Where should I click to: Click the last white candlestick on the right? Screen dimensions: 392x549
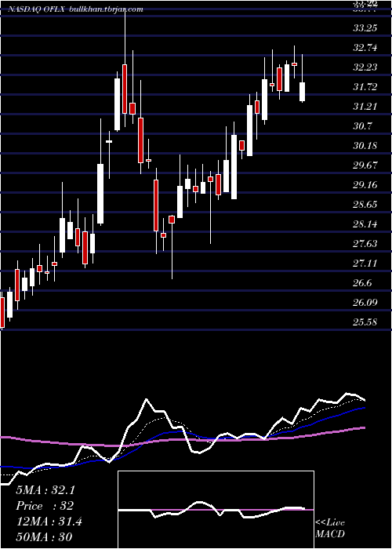click(x=302, y=92)
